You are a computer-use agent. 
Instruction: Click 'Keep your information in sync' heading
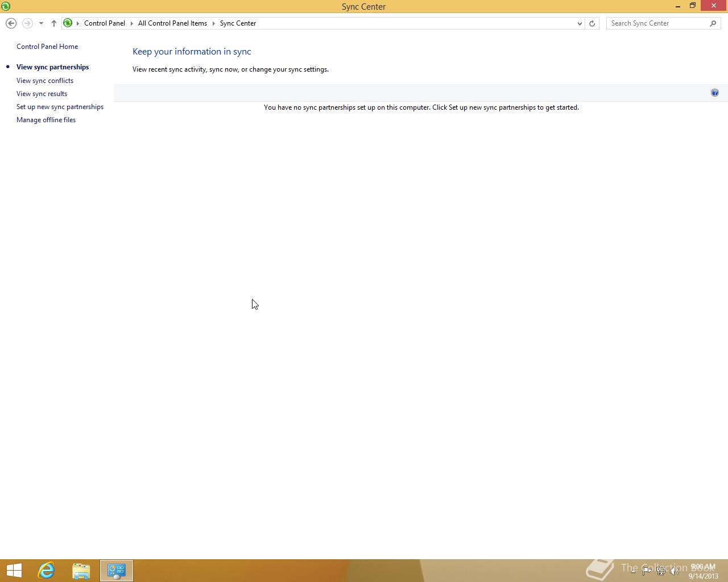(192, 51)
